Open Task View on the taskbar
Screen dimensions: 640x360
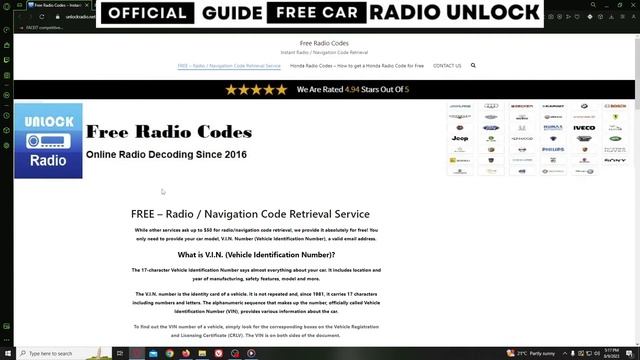120,353
